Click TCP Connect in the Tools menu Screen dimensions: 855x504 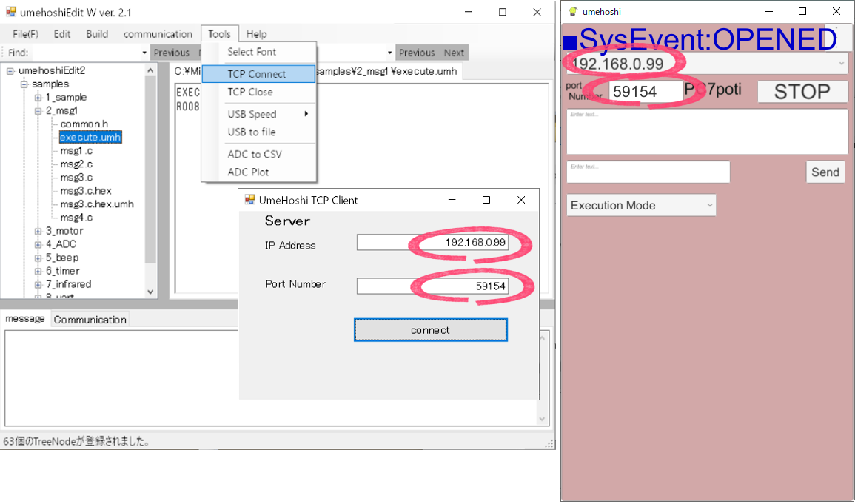coord(256,74)
